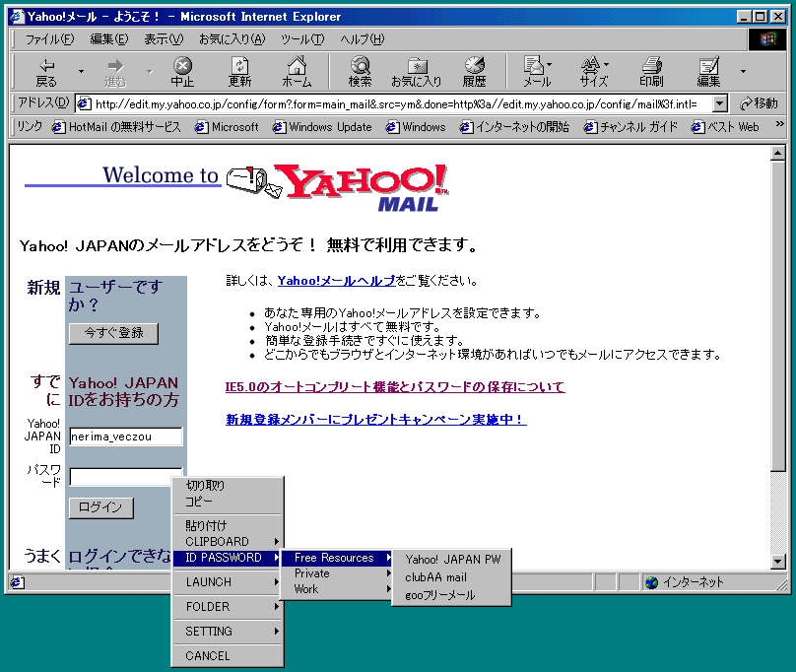Open the お気に入り(A) menu
Image resolution: width=796 pixels, height=672 pixels.
point(232,39)
